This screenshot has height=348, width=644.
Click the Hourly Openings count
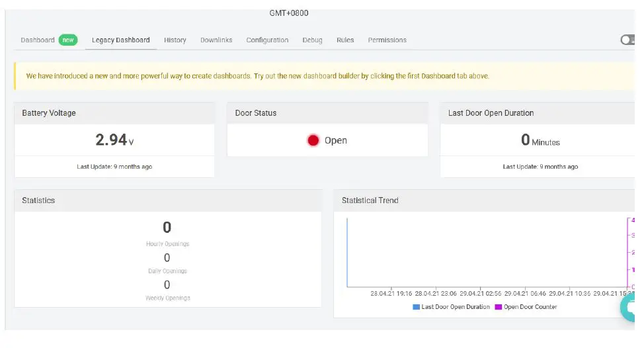(167, 228)
